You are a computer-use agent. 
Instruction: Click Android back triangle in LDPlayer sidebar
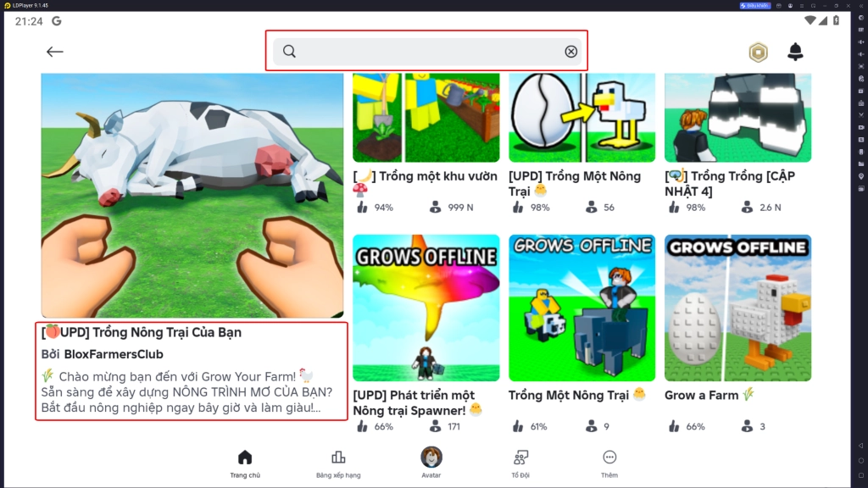[x=861, y=446]
